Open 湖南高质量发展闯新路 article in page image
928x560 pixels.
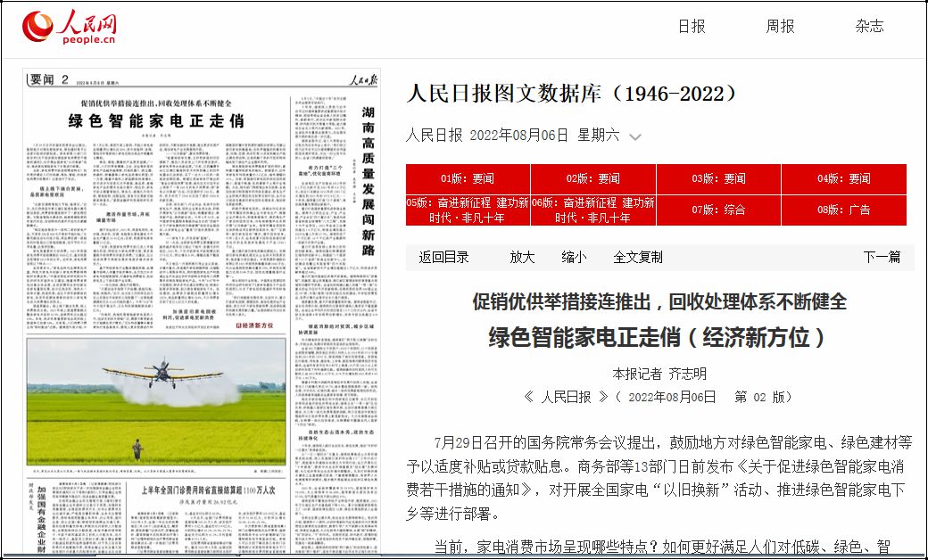[x=369, y=181]
